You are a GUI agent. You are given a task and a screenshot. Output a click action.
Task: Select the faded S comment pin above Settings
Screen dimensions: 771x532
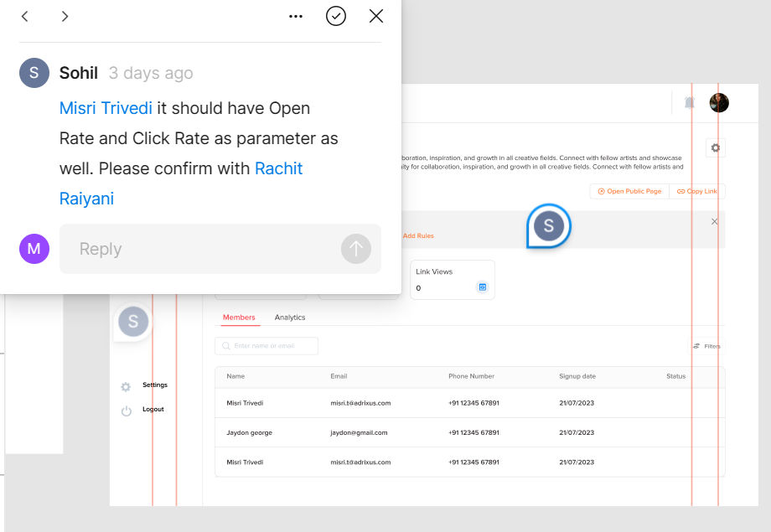click(133, 322)
